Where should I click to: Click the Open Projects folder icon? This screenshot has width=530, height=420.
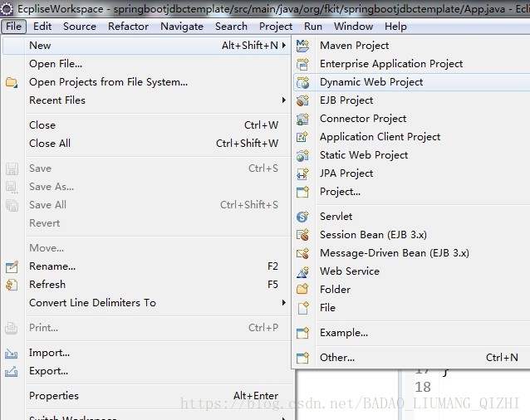12,82
